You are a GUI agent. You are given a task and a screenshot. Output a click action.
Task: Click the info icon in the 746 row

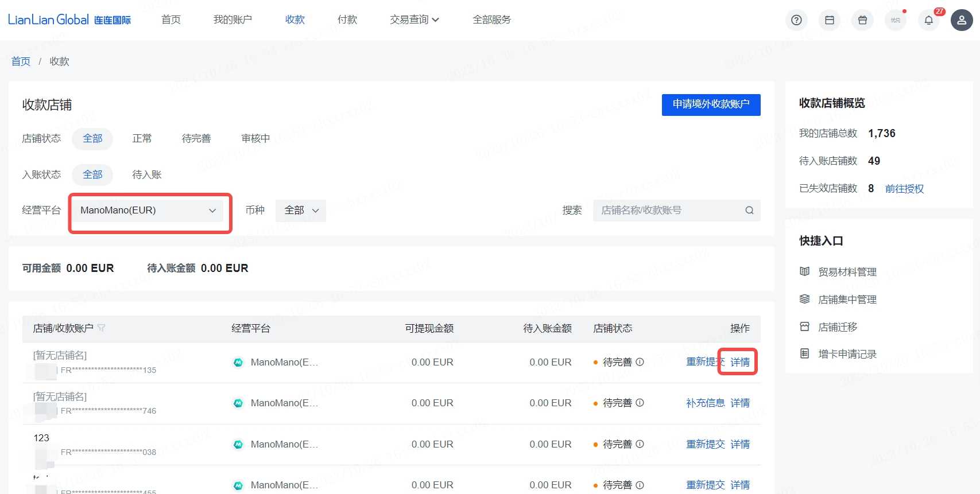click(x=640, y=403)
